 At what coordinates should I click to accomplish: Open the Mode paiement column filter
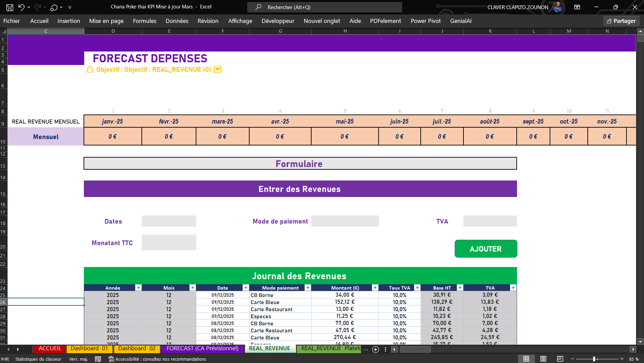click(308, 288)
